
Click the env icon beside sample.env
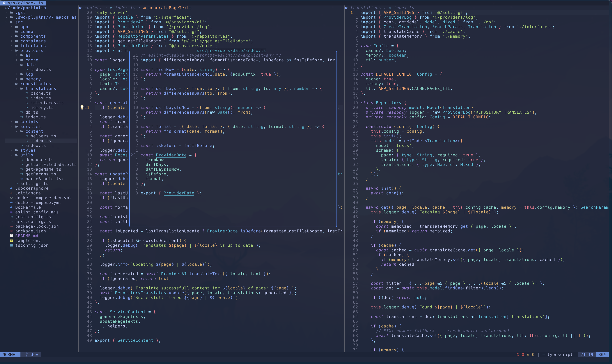12,241
